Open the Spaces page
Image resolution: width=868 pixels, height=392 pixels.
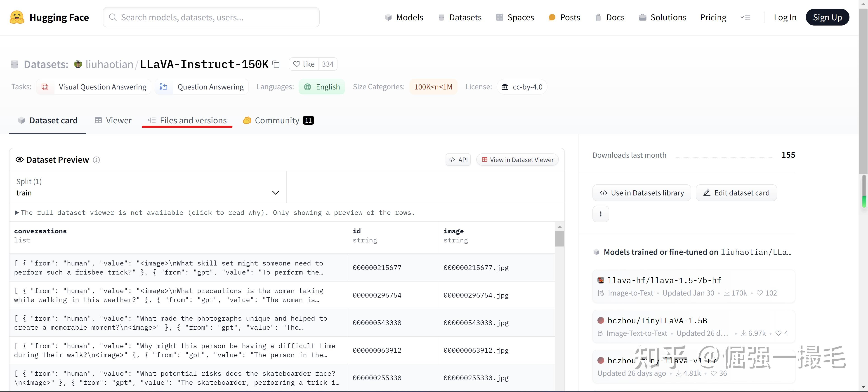(x=515, y=17)
